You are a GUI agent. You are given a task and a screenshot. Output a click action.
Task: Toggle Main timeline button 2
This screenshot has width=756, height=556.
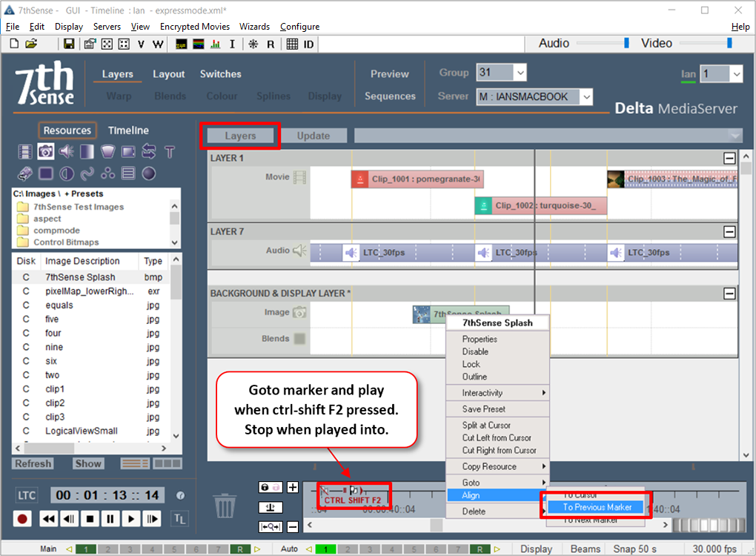108,549
